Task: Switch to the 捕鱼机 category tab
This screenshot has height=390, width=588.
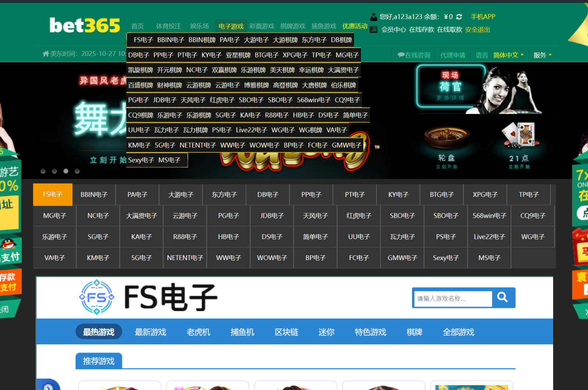Action: pyautogui.click(x=242, y=332)
